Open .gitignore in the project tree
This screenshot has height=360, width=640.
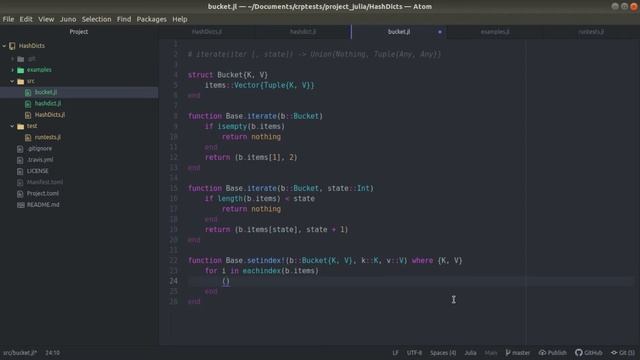tap(39, 149)
